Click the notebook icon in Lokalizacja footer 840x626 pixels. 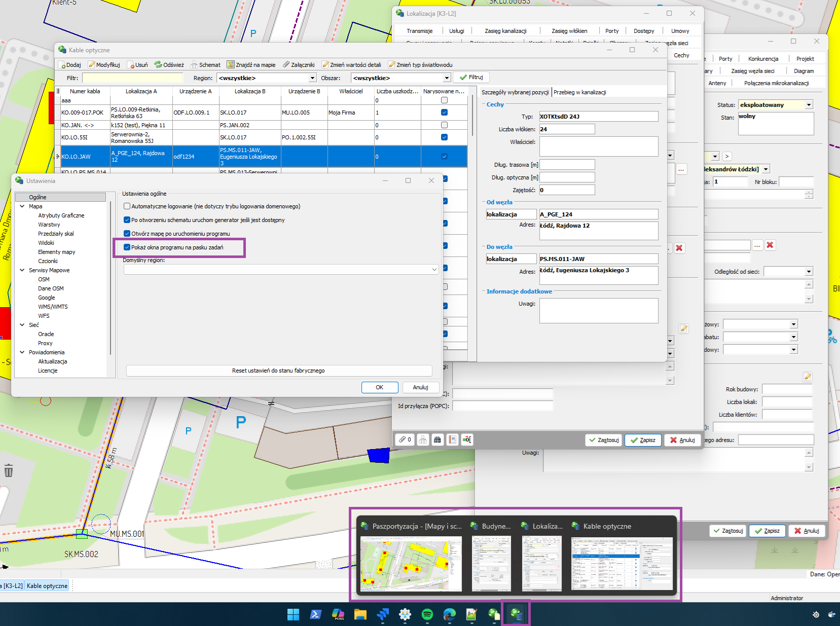(x=452, y=440)
